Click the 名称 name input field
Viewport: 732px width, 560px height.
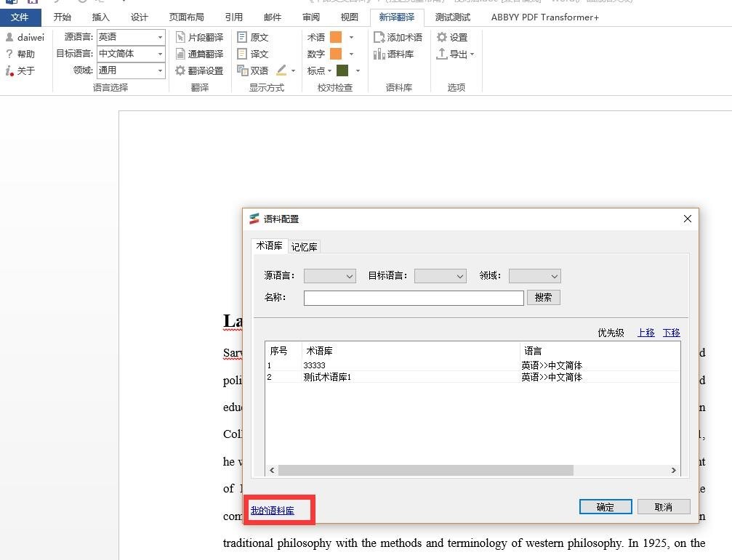(414, 298)
